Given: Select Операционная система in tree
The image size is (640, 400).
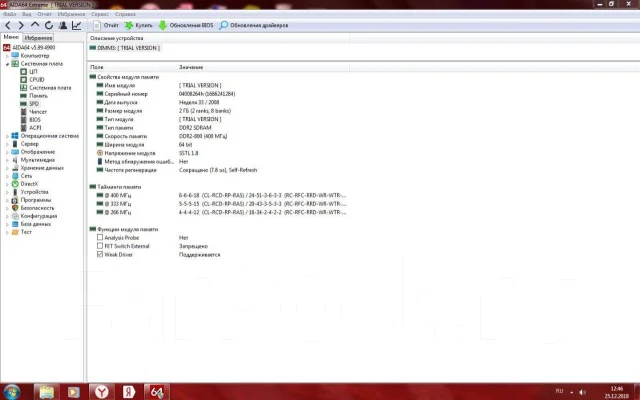Looking at the screenshot, I should [50, 136].
